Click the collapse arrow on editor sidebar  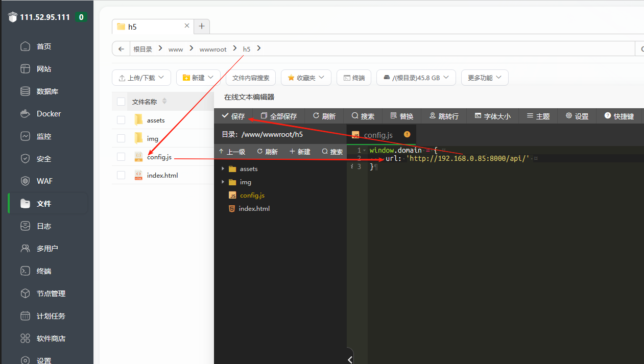350,359
